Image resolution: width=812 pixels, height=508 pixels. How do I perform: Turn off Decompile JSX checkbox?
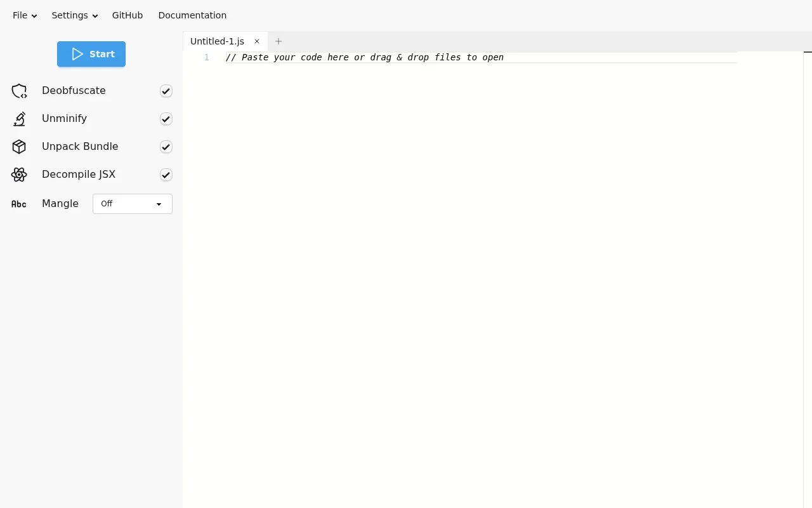(x=166, y=175)
